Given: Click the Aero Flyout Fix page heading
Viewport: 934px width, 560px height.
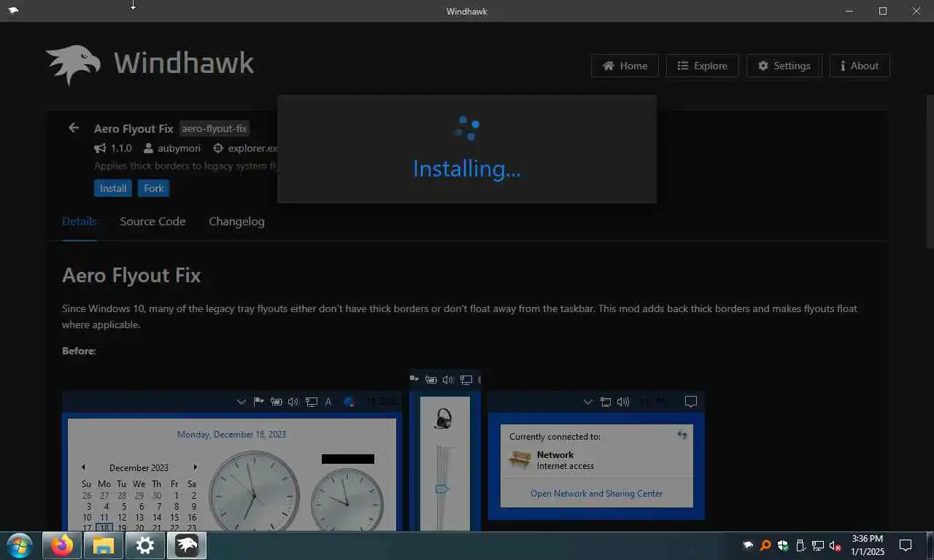Looking at the screenshot, I should click(x=131, y=275).
